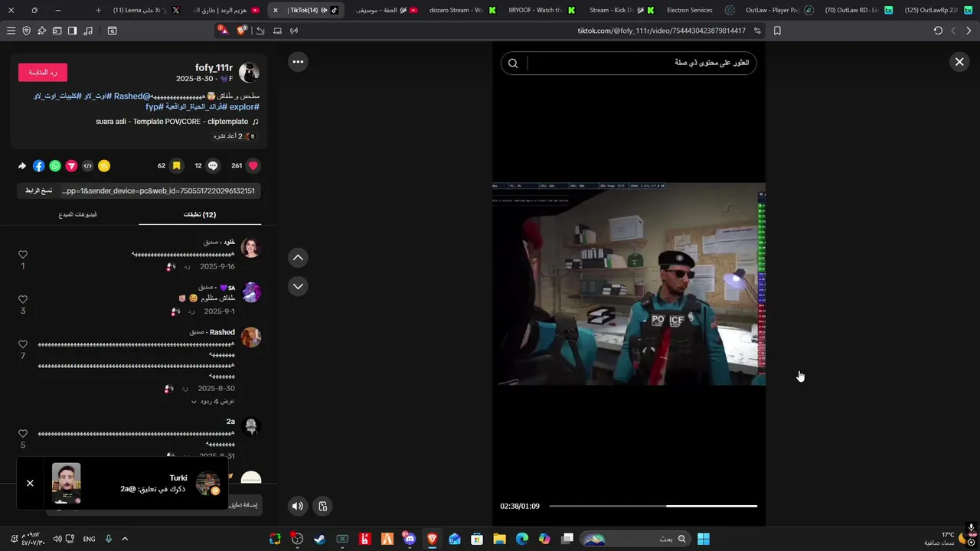Like the comment by خلود
Image resolution: width=980 pixels, height=551 pixels.
coord(23,254)
